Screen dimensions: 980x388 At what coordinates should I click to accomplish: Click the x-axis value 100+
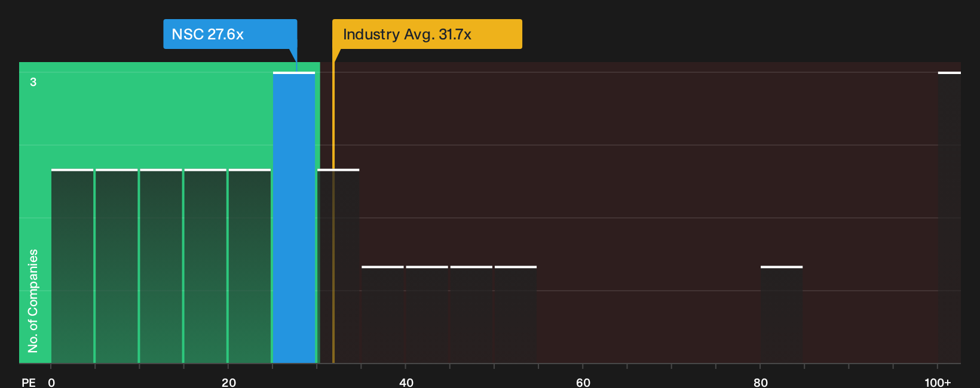pos(938,382)
